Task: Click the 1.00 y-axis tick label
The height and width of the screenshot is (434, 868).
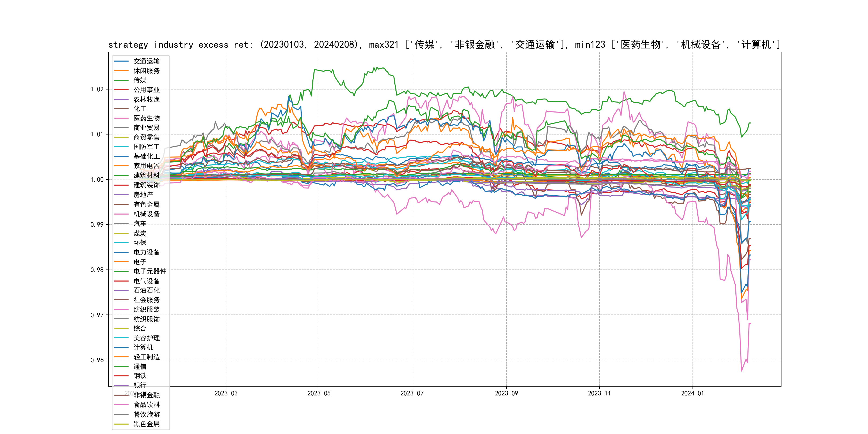Action: [97, 179]
